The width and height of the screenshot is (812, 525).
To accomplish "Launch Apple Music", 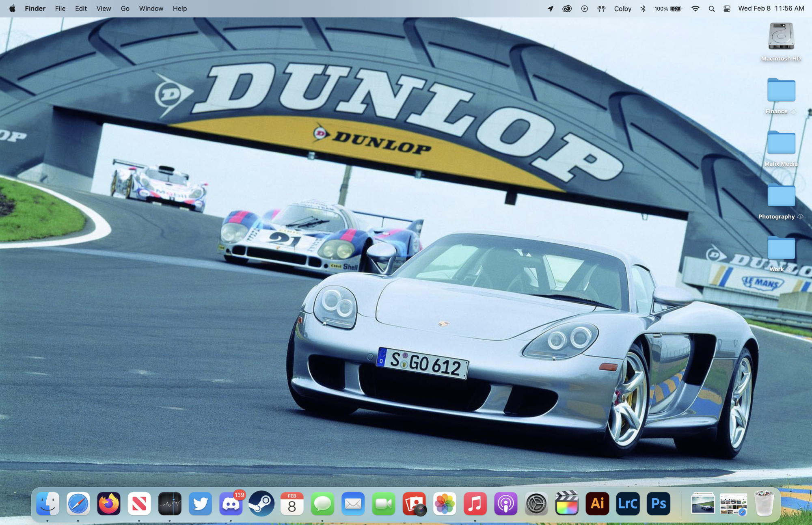I will click(x=475, y=504).
